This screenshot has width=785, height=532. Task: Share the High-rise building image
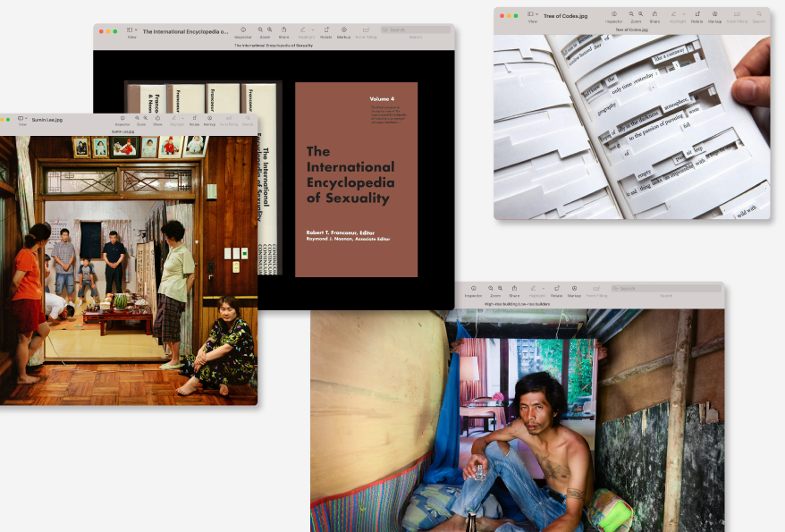point(514,288)
